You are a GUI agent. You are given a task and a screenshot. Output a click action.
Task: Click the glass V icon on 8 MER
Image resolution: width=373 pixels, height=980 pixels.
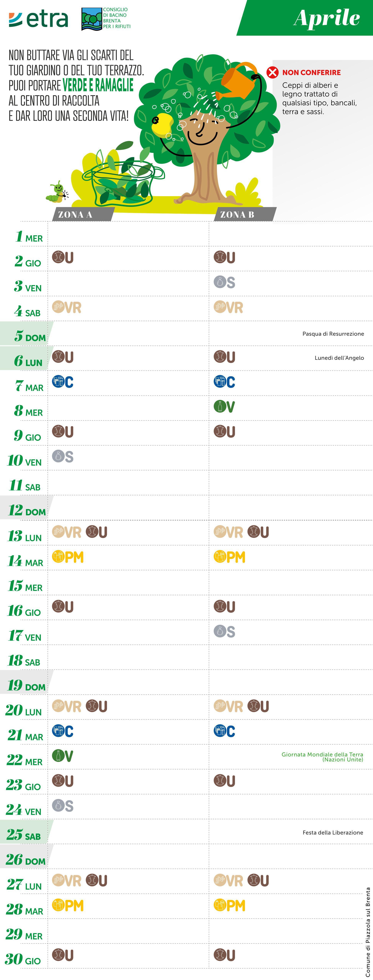pyautogui.click(x=224, y=407)
